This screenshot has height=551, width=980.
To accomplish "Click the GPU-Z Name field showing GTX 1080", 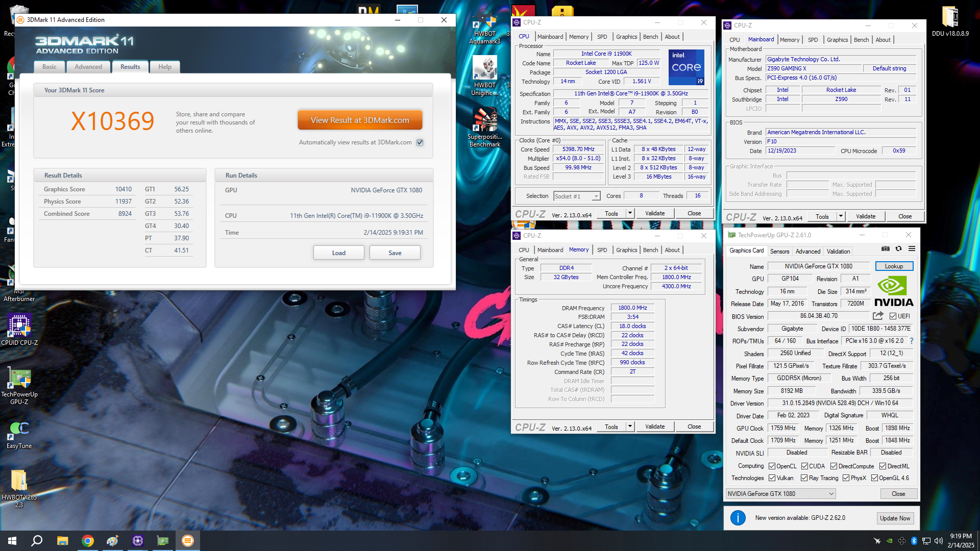I will 818,266.
